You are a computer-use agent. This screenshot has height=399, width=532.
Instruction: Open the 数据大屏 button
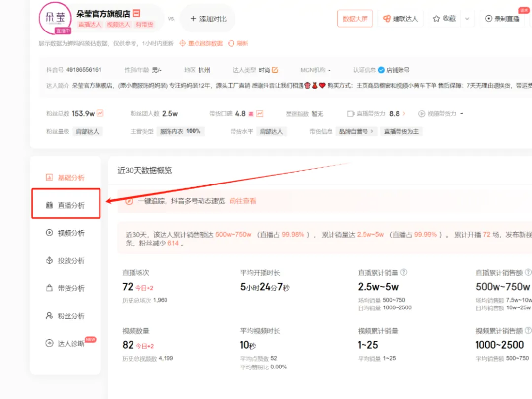pos(355,19)
